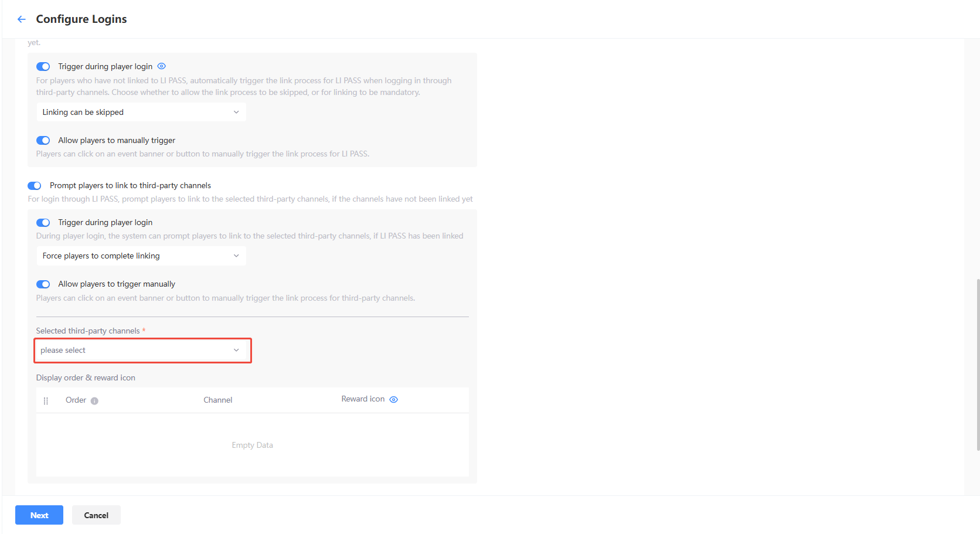This screenshot has height=534, width=980.
Task: Click the eye icon beside Reward icon header
Action: 393,399
